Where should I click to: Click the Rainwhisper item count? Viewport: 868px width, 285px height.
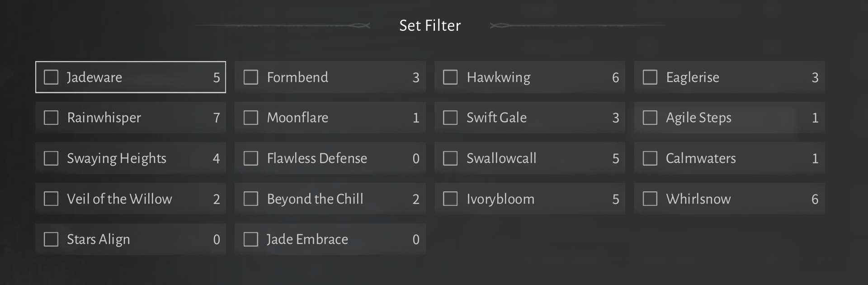(217, 118)
